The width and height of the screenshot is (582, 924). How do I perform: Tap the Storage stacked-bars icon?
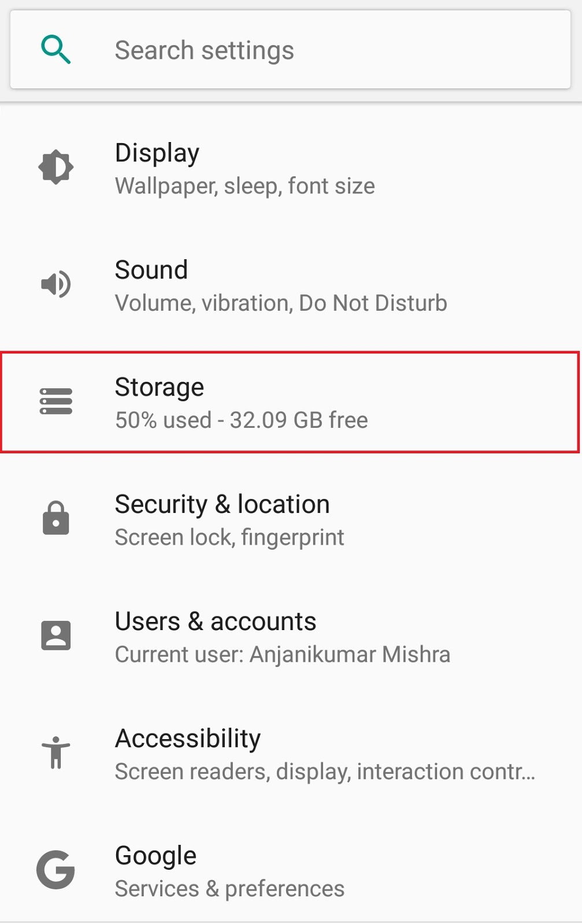(56, 402)
